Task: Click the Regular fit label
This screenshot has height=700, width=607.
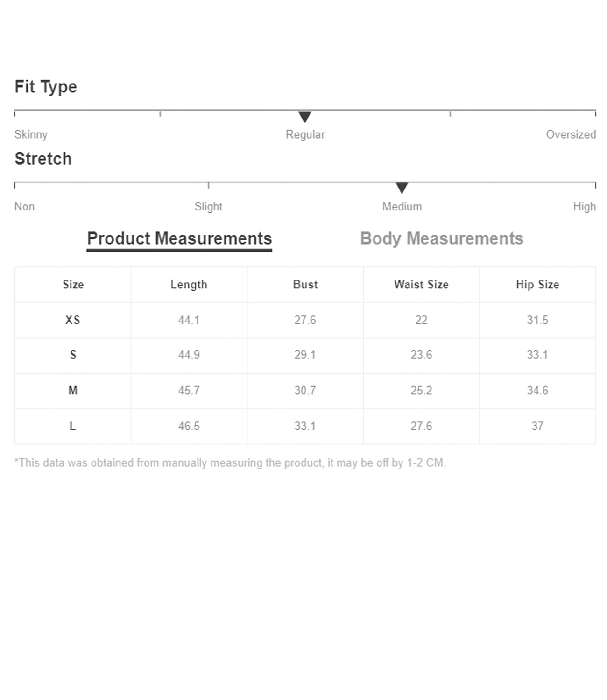Action: tap(305, 134)
